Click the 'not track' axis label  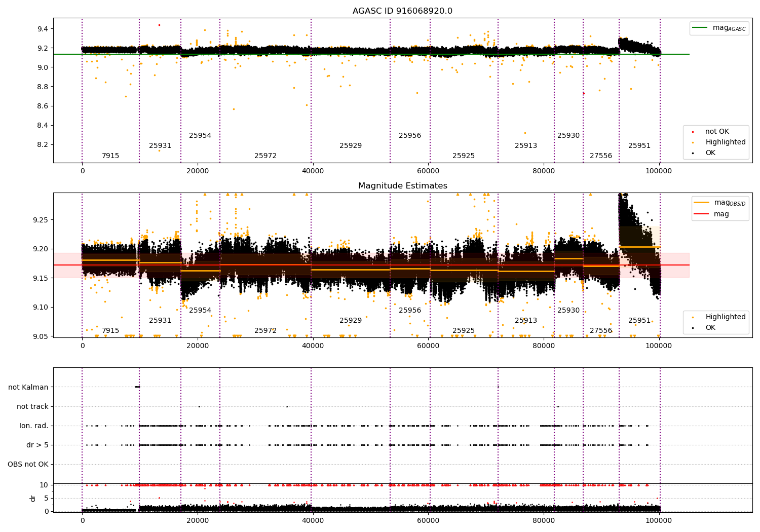pyautogui.click(x=32, y=406)
